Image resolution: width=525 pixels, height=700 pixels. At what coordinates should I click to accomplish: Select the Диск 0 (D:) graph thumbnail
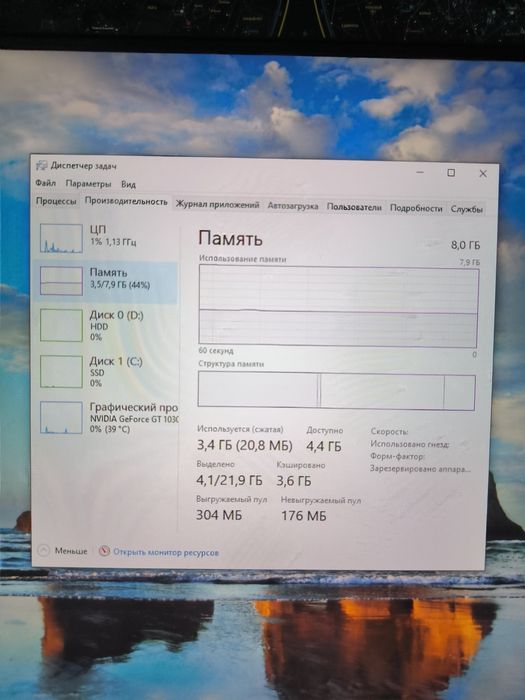pos(61,325)
